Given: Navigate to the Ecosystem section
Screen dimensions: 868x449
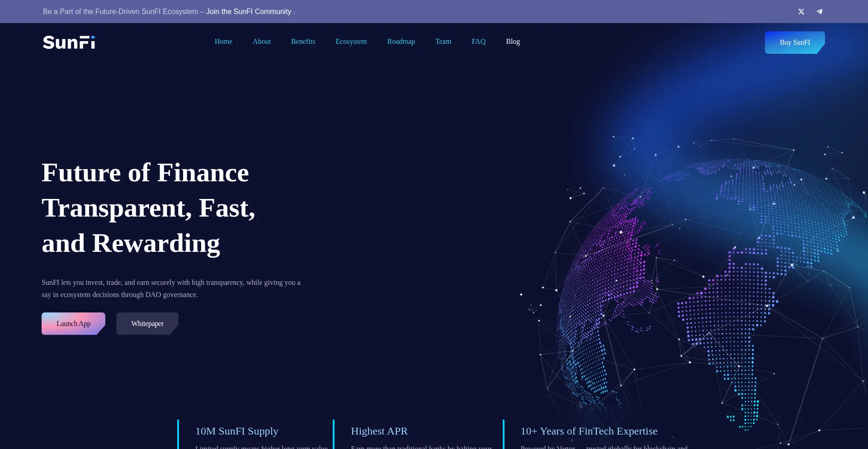Looking at the screenshot, I should coord(351,42).
